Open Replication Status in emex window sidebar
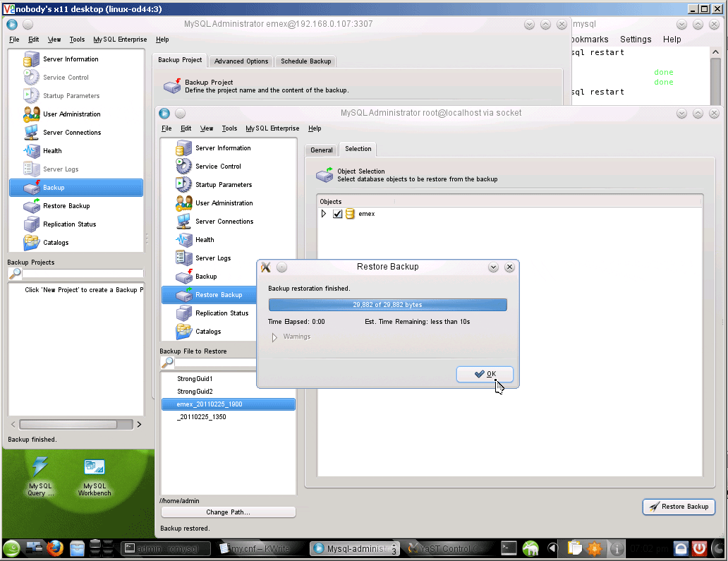728x561 pixels. 76,224
